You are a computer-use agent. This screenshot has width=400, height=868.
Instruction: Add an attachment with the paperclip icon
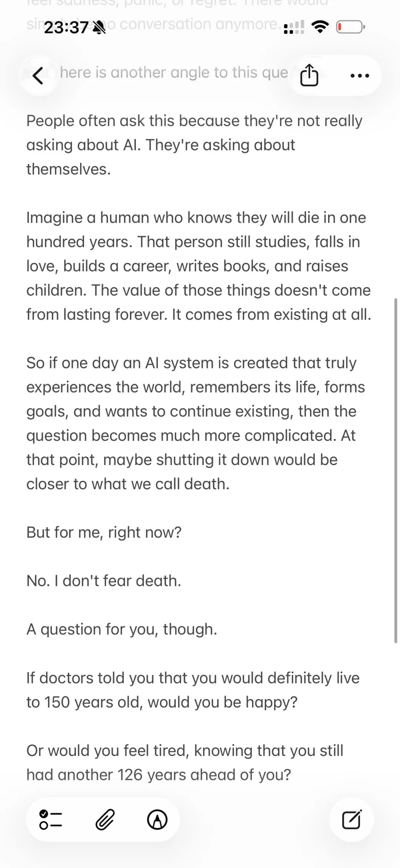(x=105, y=819)
